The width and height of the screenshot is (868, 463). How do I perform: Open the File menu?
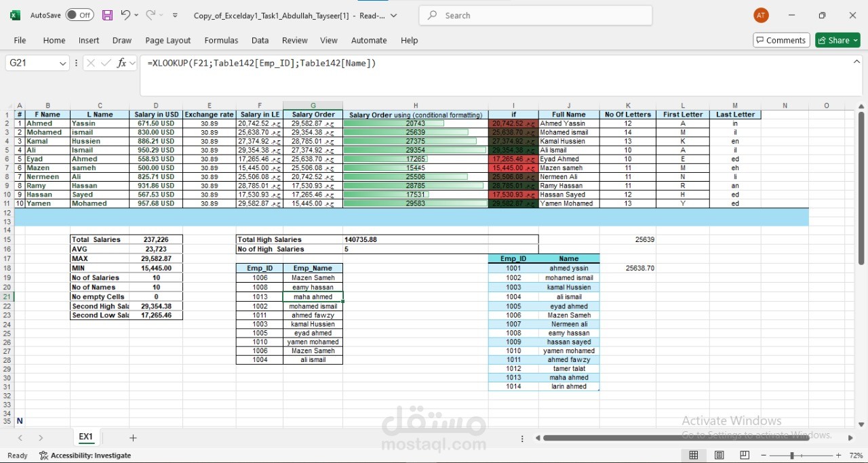coord(20,41)
